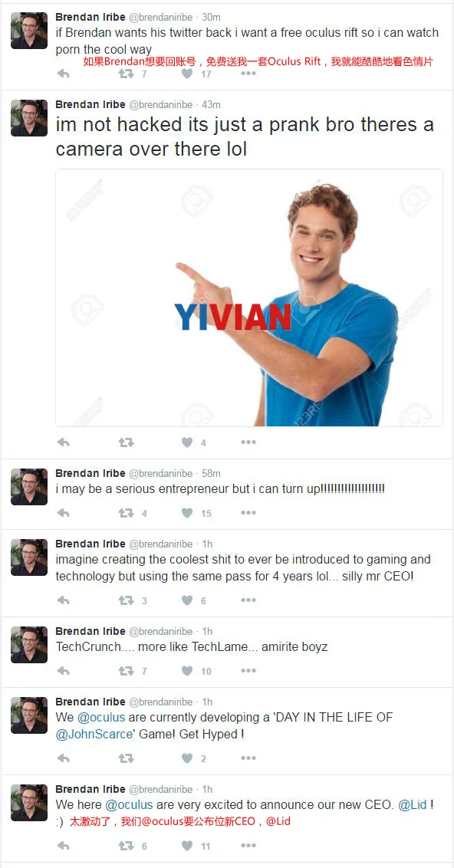The width and height of the screenshot is (454, 868).
Task: Reply to the free oculus rift tweet
Action: tap(63, 74)
